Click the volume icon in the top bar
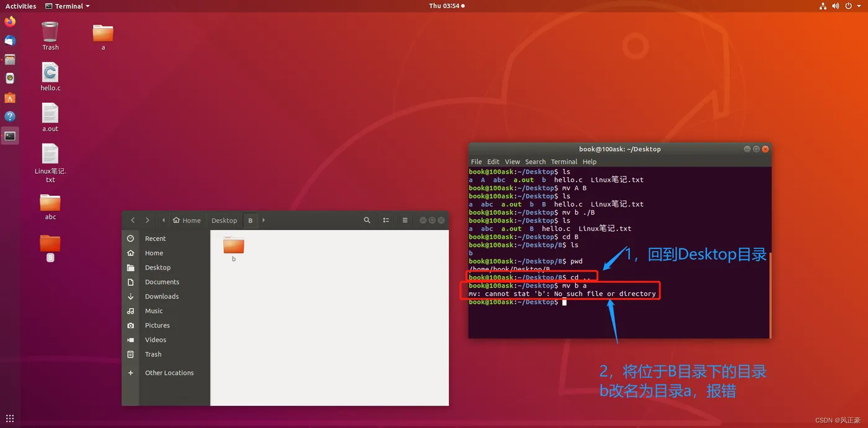868x428 pixels. coord(835,6)
